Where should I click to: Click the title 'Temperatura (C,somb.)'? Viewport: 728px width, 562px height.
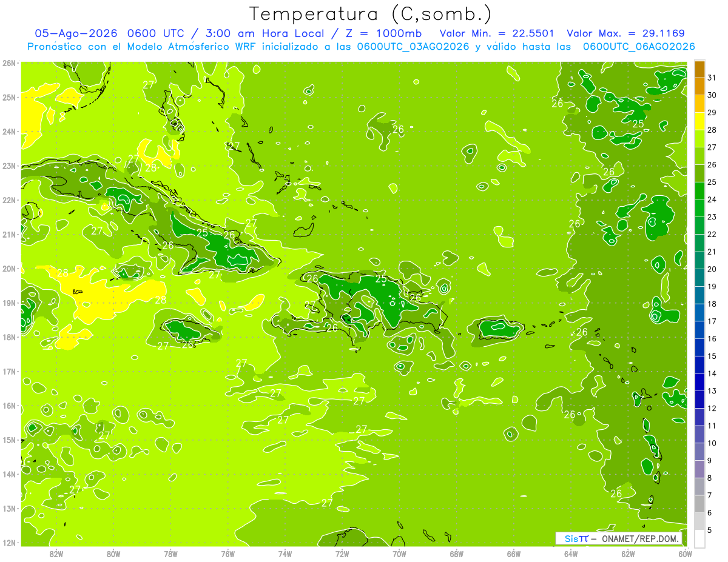click(371, 14)
